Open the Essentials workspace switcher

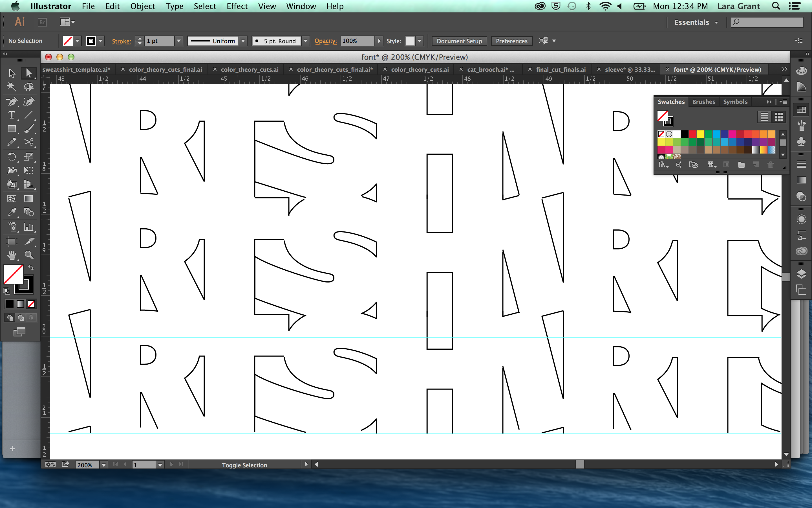[696, 23]
